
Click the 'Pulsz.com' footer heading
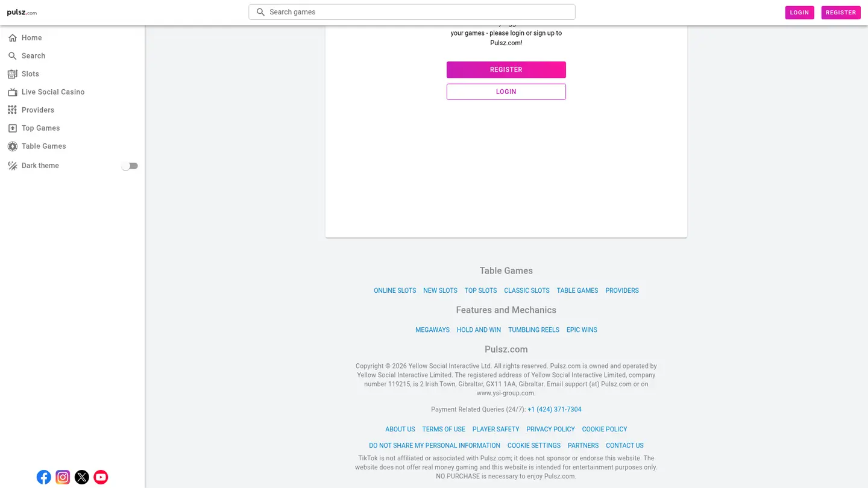[506, 349]
